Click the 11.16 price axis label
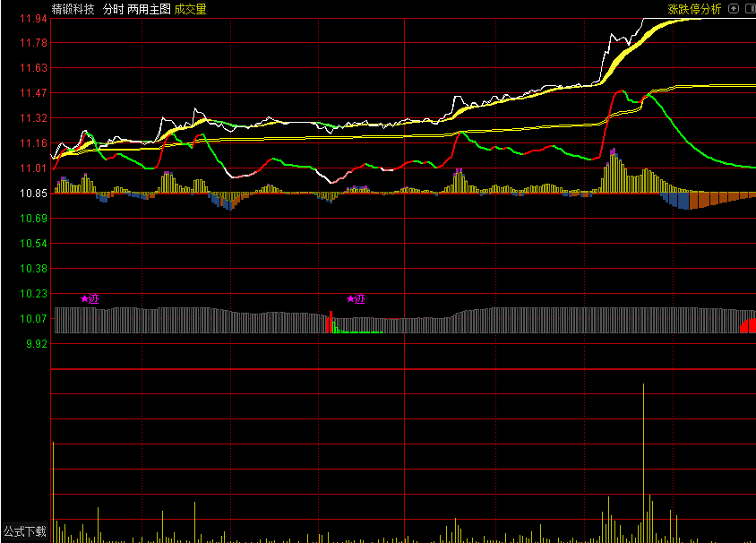This screenshot has height=543, width=756. [33, 143]
